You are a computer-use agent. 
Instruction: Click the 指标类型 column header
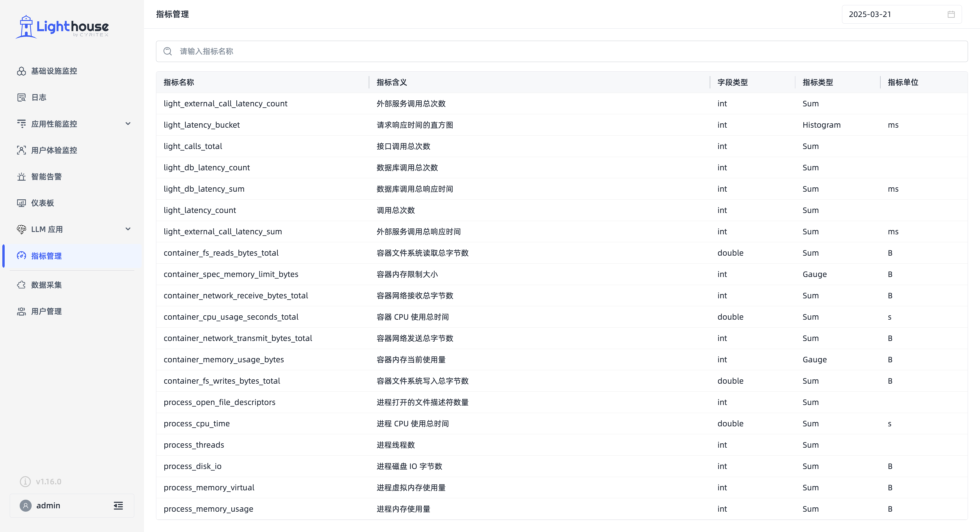818,82
